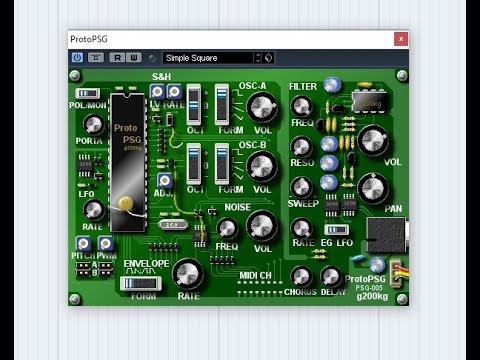This screenshot has width=480, height=360.
Task: Click the PAN knob
Action: coord(373,188)
